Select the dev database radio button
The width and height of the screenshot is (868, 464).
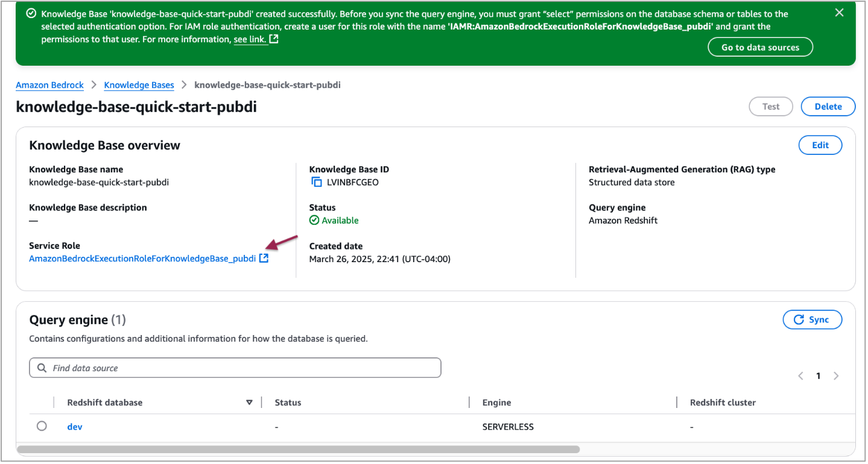coord(42,426)
